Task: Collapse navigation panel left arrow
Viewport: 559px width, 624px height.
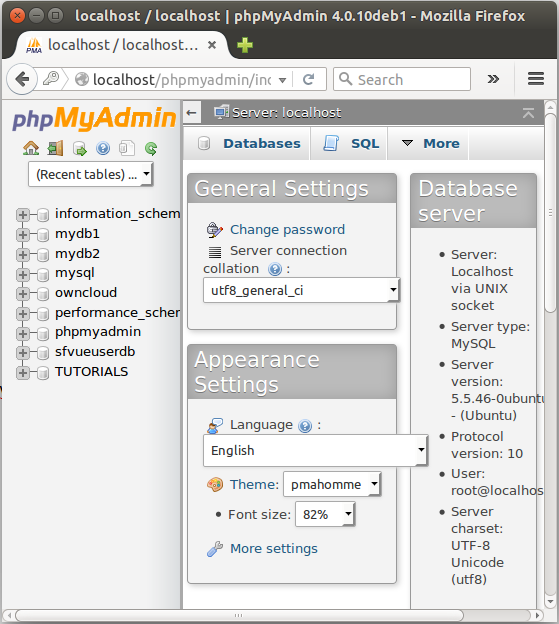Action: click(x=191, y=113)
